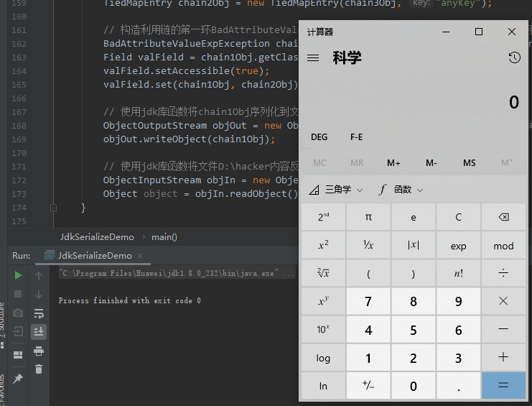The image size is (532, 406).
Task: Click the plus operator key
Action: pyautogui.click(x=503, y=358)
